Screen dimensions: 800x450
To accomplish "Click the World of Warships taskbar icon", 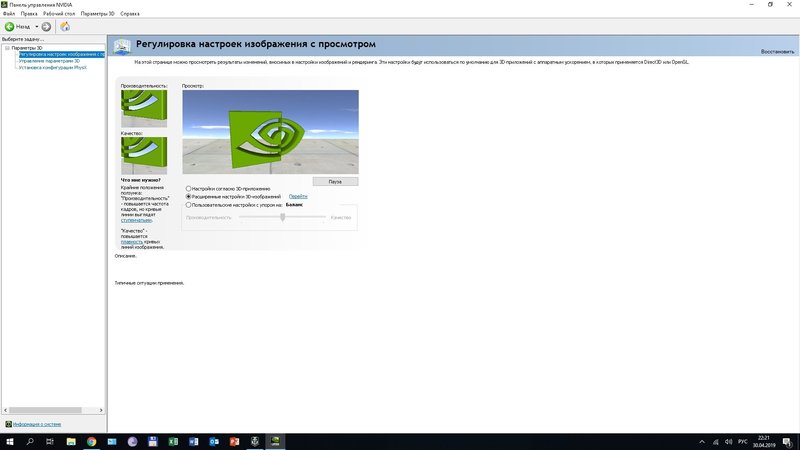I will 255,442.
